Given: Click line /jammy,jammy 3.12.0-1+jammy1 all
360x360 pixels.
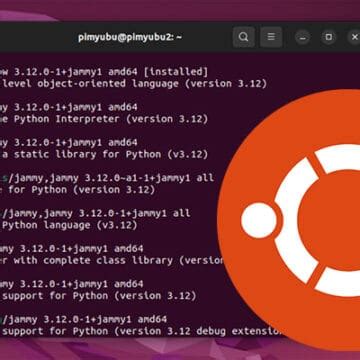Looking at the screenshot, I should point(95,213).
